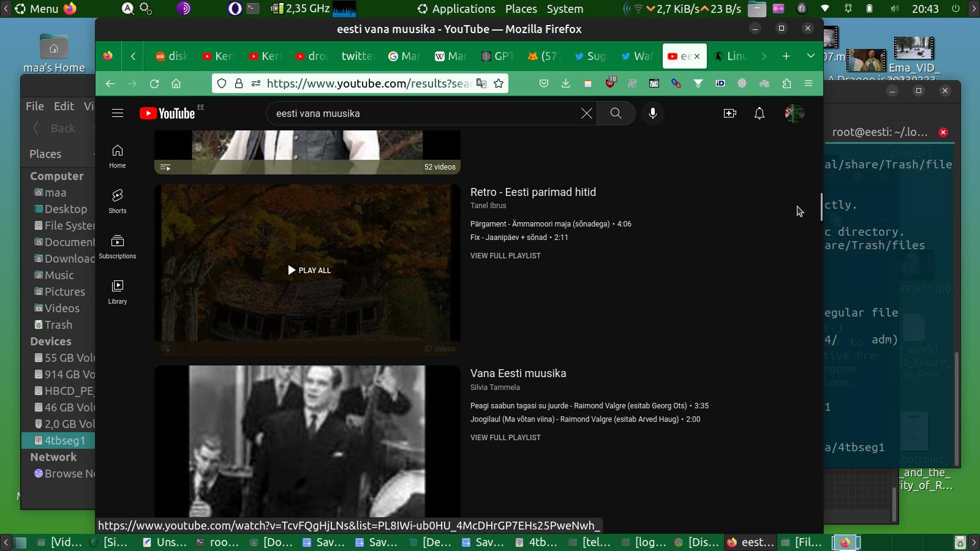Go to YouTube Subscriptions in sidebar
Viewport: 980px width, 551px height.
[118, 246]
